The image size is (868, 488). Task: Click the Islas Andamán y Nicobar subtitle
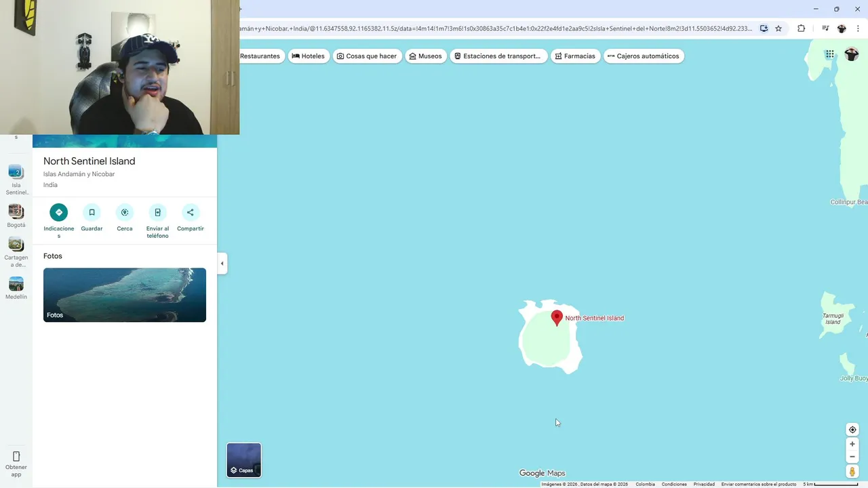pos(79,174)
